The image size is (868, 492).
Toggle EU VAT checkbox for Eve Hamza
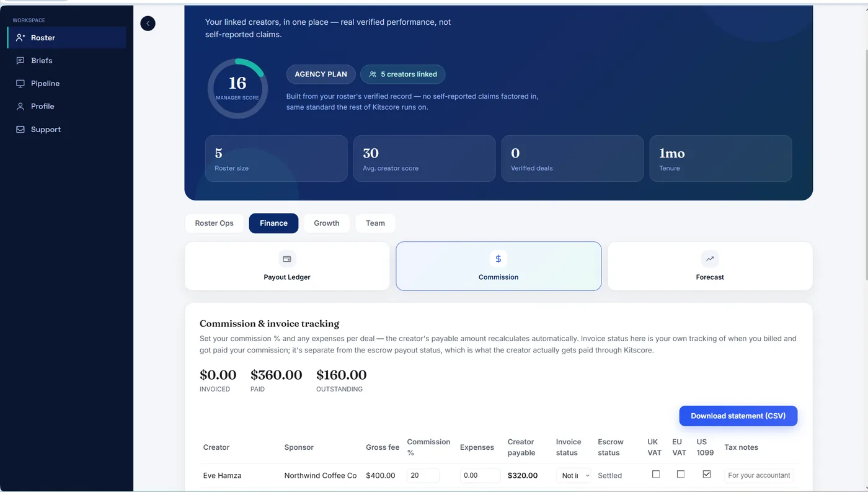pyautogui.click(x=681, y=474)
